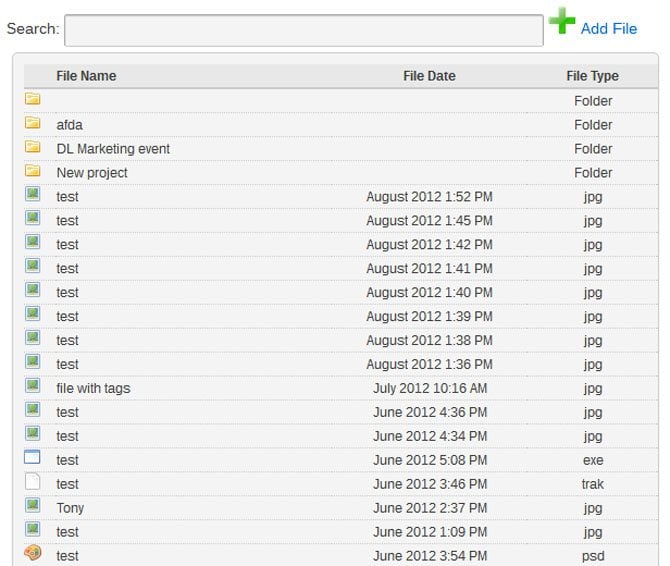This screenshot has width=670, height=566.
Task: Click the image icon for file with tags
Action: pyautogui.click(x=33, y=387)
